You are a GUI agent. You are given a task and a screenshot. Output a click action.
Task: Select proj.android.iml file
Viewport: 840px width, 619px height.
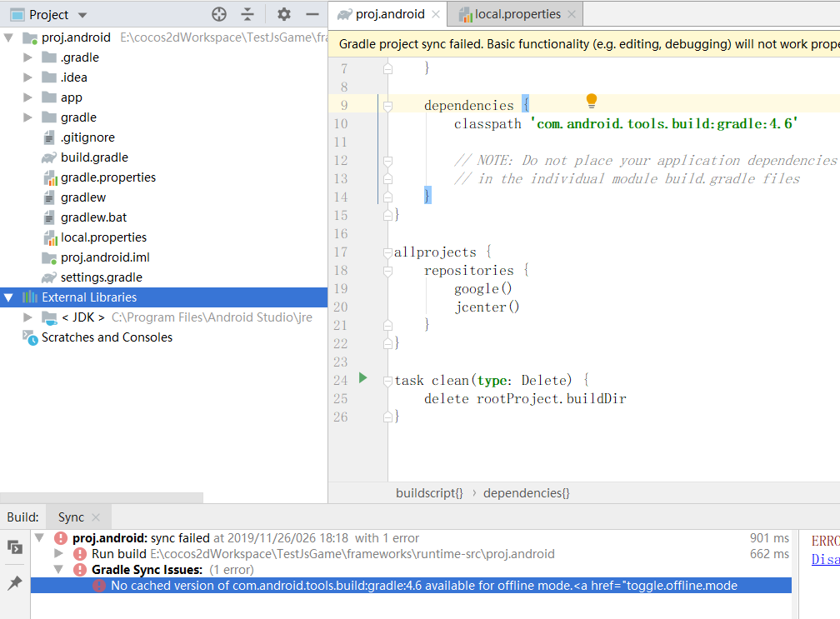point(105,257)
